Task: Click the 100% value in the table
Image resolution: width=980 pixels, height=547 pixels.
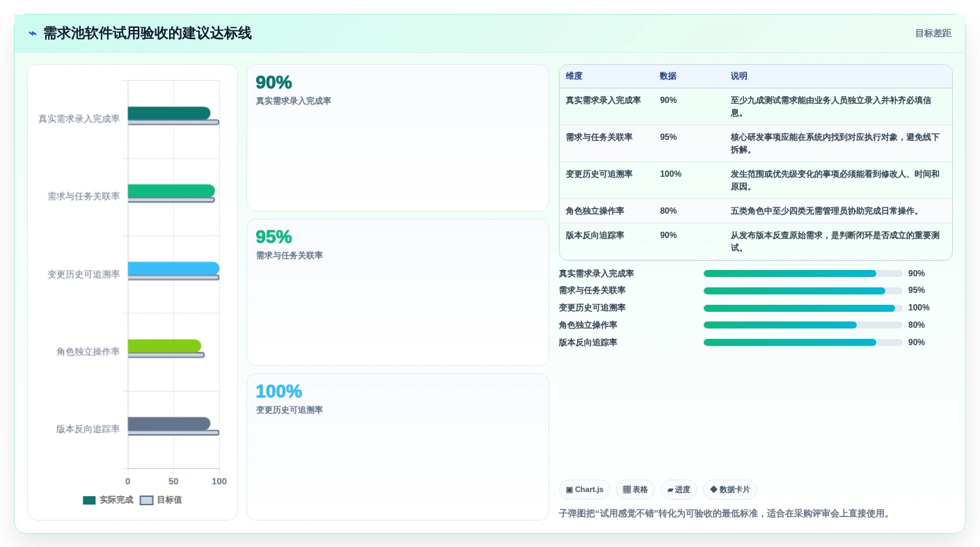Action: [x=671, y=174]
